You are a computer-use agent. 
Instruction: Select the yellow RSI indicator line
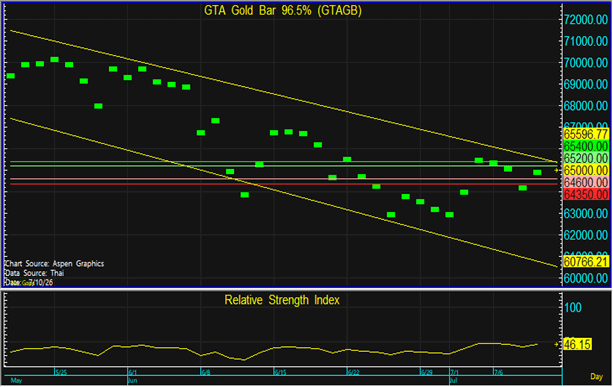tap(274, 347)
